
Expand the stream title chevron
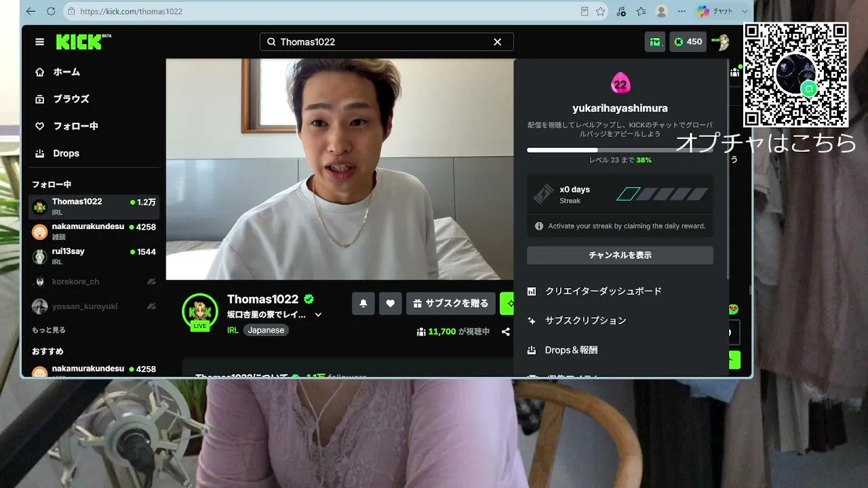click(318, 315)
